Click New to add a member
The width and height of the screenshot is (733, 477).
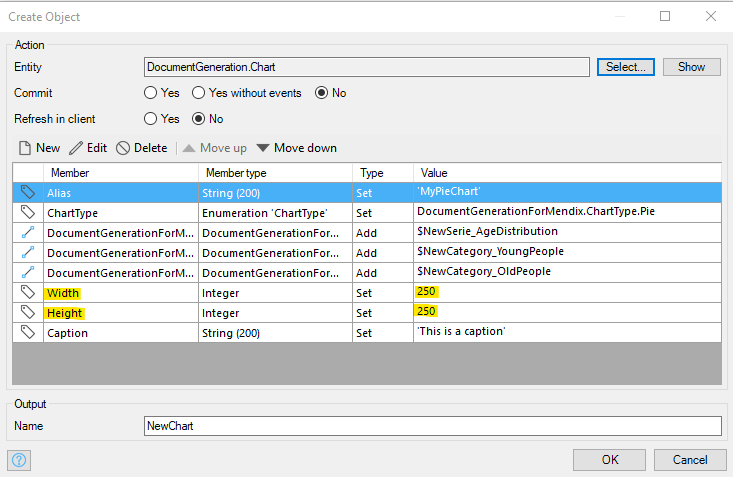[39, 148]
